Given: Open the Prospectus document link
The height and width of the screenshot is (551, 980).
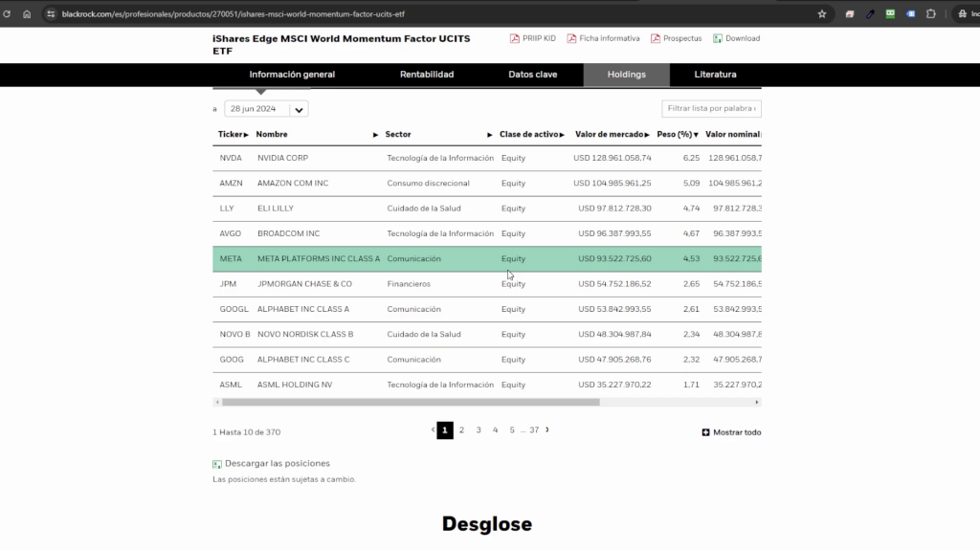Looking at the screenshot, I should coord(682,38).
